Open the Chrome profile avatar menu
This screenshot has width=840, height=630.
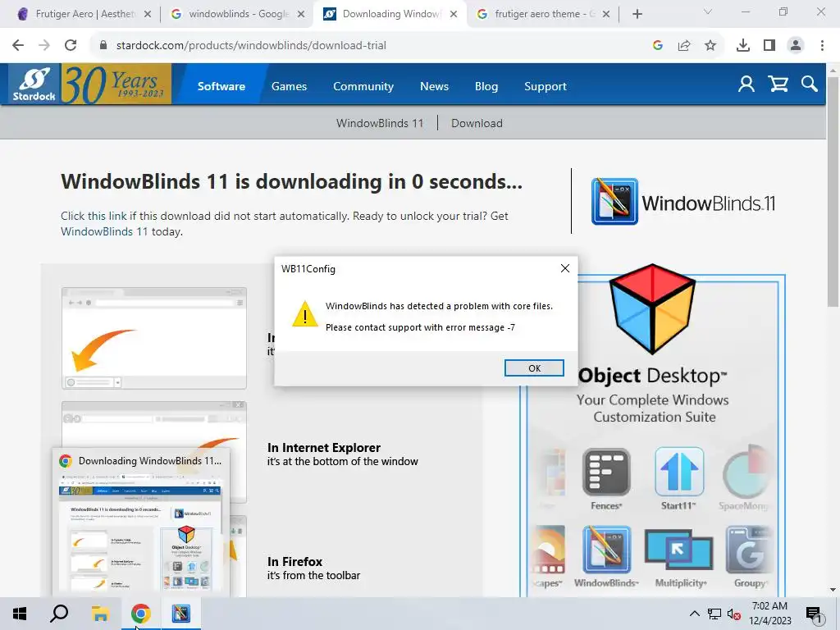(796, 46)
